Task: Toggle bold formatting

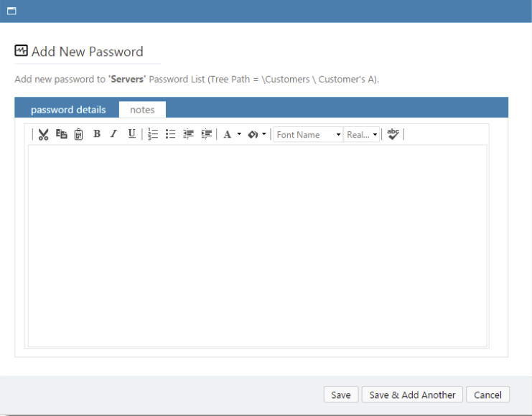Action: pos(97,134)
